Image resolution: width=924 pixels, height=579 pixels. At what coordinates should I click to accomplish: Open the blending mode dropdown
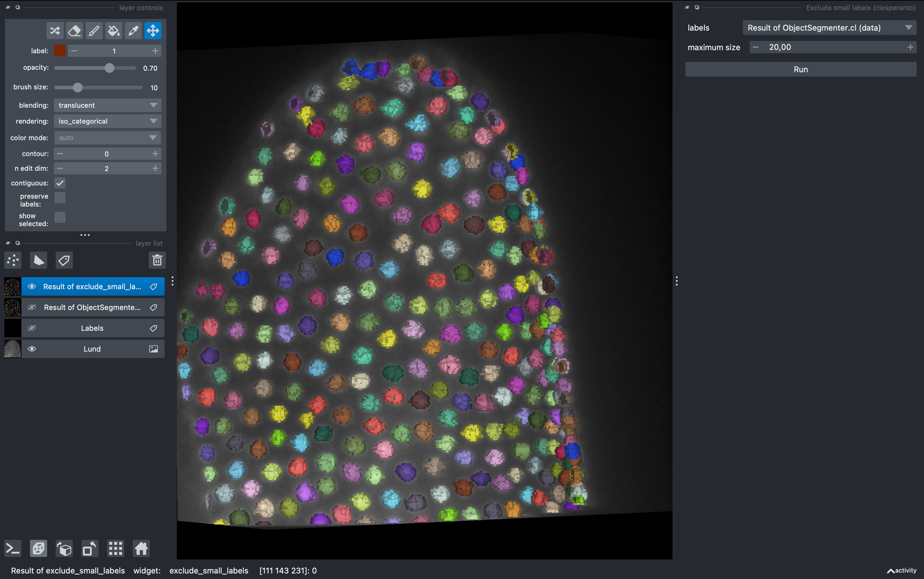point(107,105)
